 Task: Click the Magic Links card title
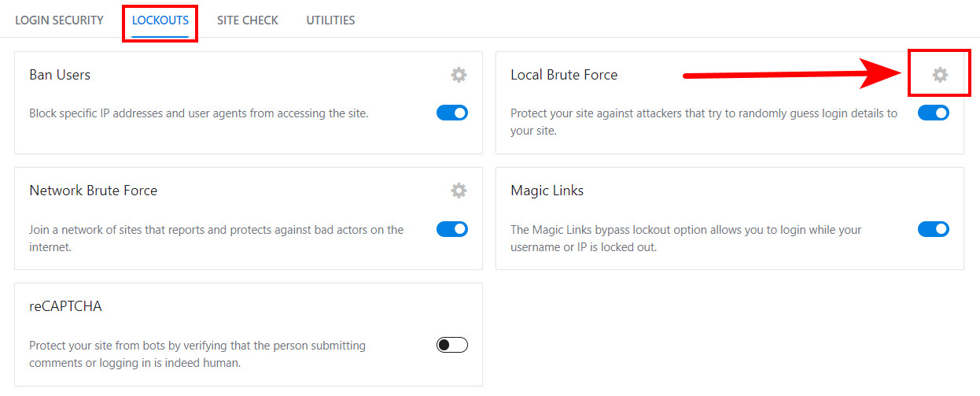tap(547, 191)
